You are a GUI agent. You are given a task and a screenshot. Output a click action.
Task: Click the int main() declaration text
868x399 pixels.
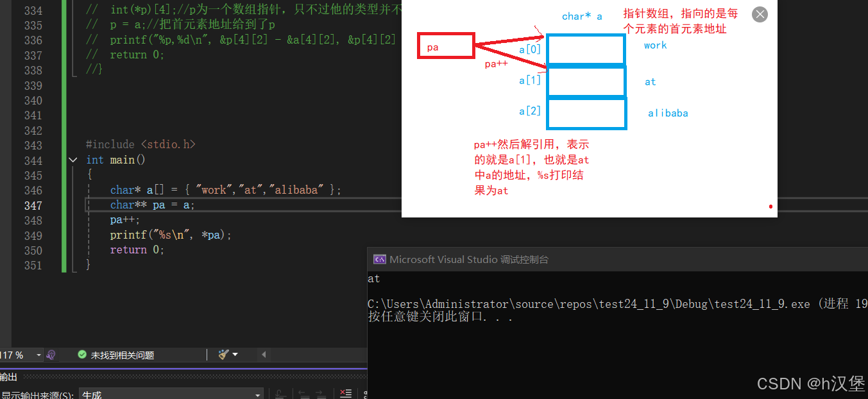click(x=115, y=160)
